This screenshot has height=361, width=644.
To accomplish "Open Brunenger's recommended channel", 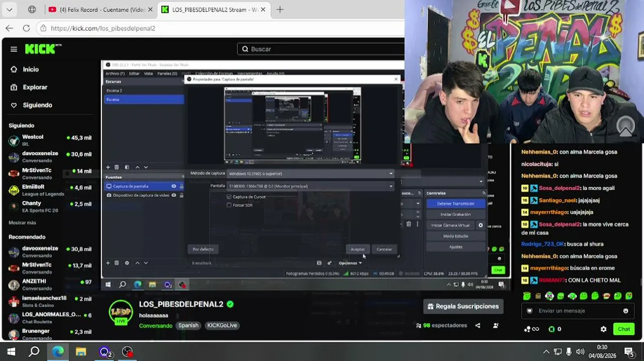I will click(x=50, y=334).
